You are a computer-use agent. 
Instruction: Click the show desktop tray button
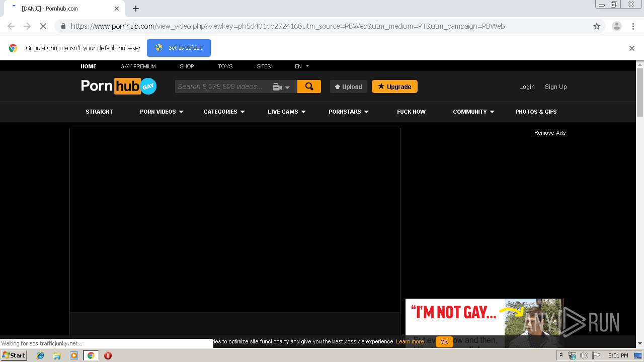point(638,355)
